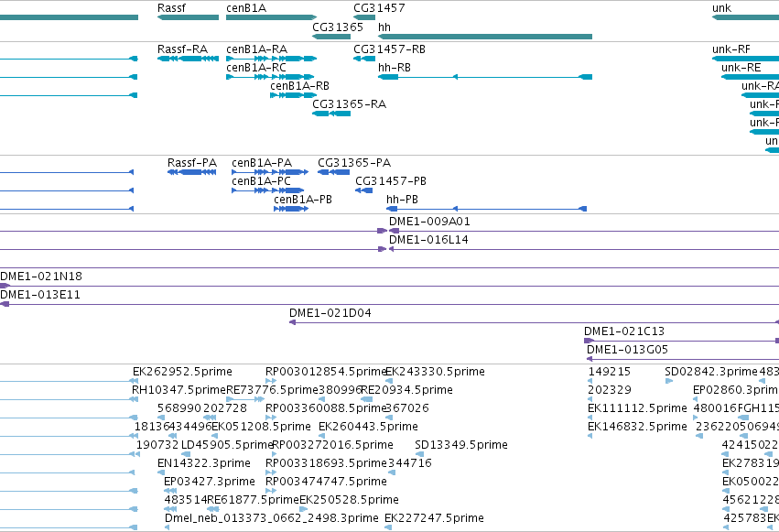The width and height of the screenshot is (779, 532).
Task: Click the CG31457 gene label
Action: point(379,8)
